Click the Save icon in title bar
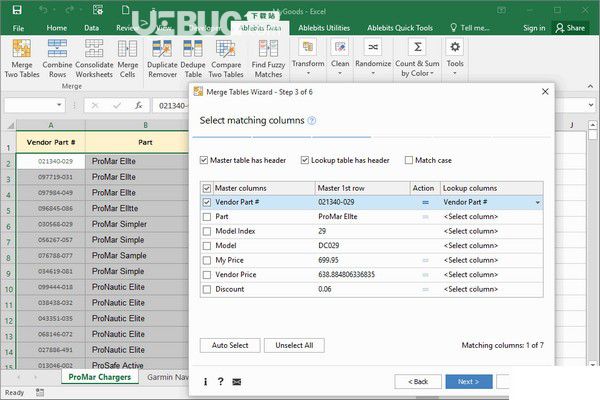Screen dimensions: 600x400 pos(17,10)
